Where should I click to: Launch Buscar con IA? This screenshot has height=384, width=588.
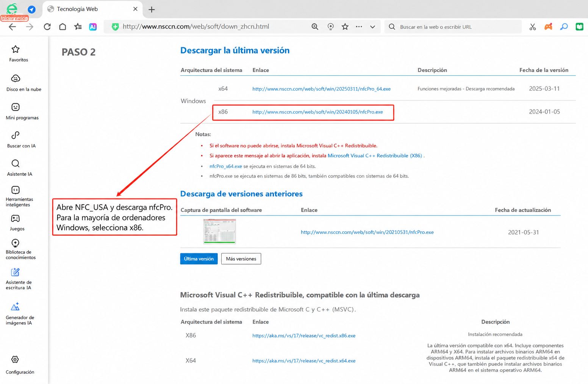pyautogui.click(x=21, y=139)
